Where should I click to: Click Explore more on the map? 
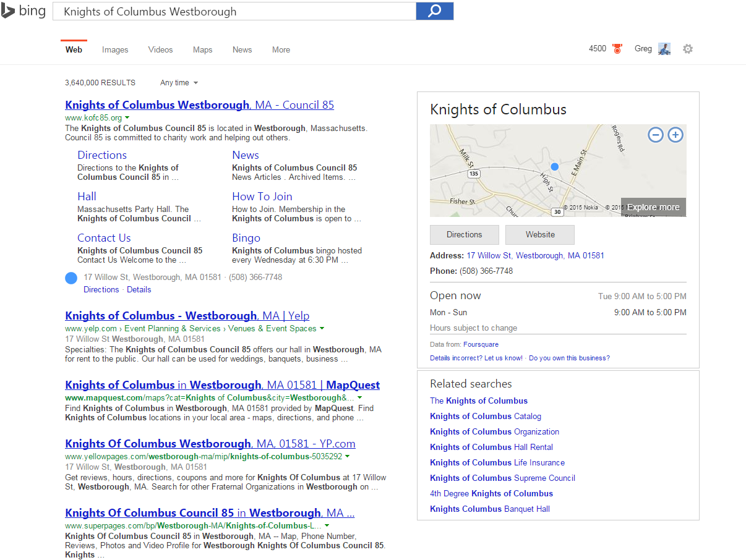pyautogui.click(x=653, y=207)
